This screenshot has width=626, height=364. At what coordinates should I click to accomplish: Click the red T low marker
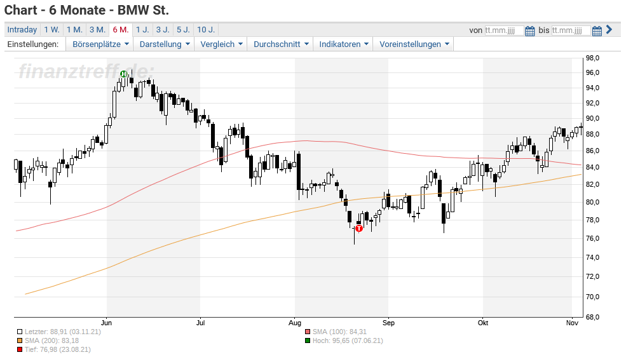pos(359,228)
